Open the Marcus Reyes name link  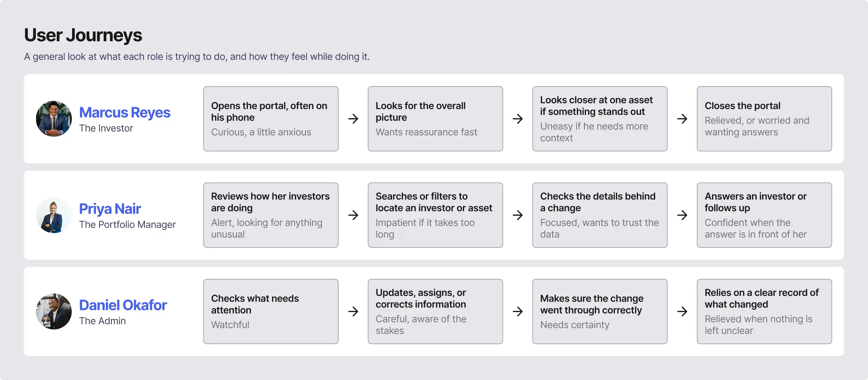(x=125, y=113)
